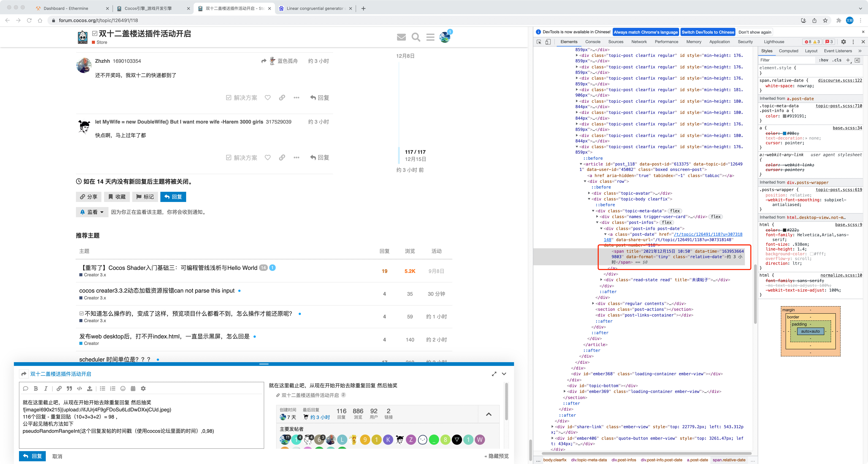Click the Switch DevTools to Chinese button
The image size is (868, 464).
tap(708, 32)
